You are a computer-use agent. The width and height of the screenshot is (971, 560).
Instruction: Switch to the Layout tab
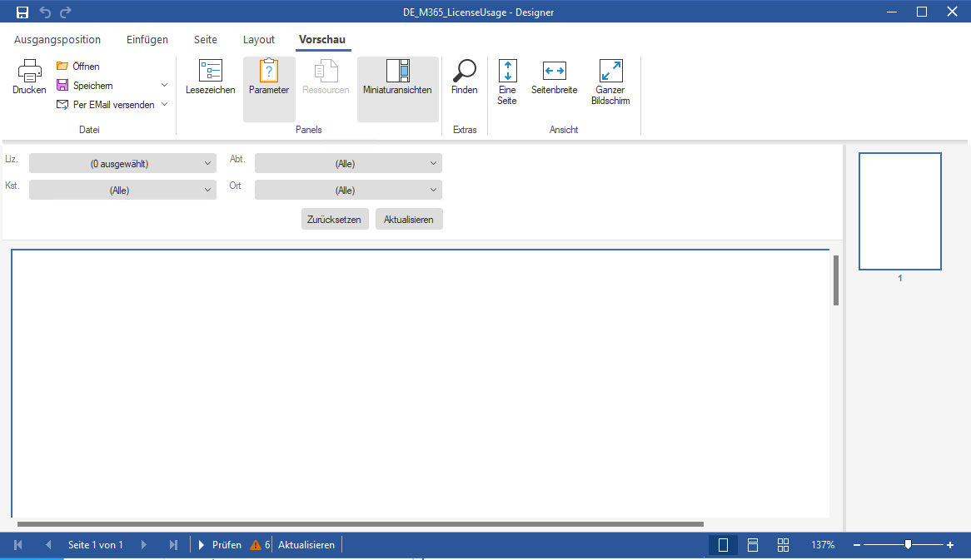point(259,40)
